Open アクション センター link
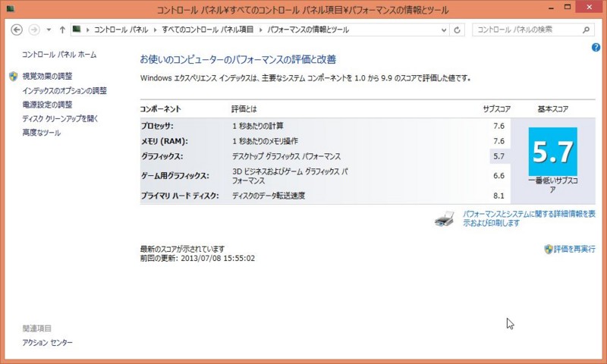This screenshot has width=607, height=364. pyautogui.click(x=48, y=342)
